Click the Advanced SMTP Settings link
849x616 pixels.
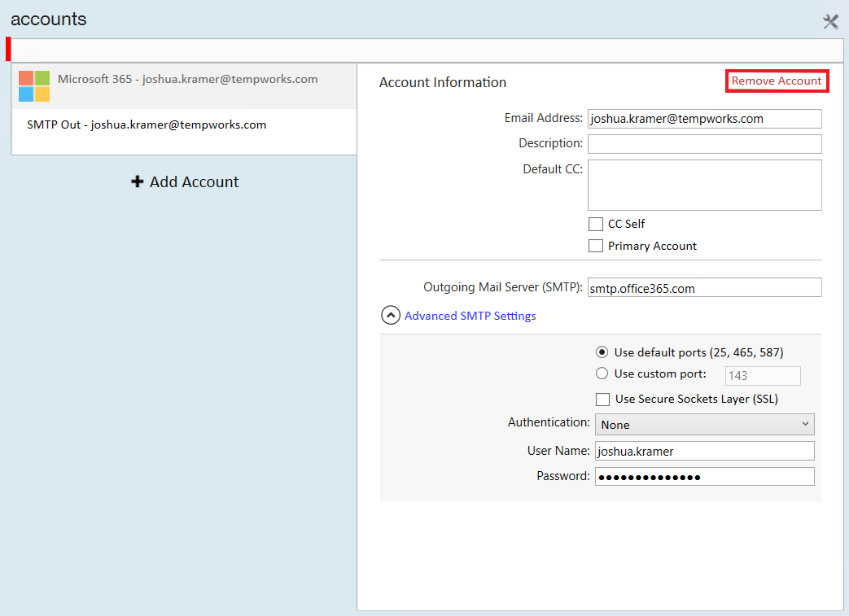pyautogui.click(x=470, y=316)
